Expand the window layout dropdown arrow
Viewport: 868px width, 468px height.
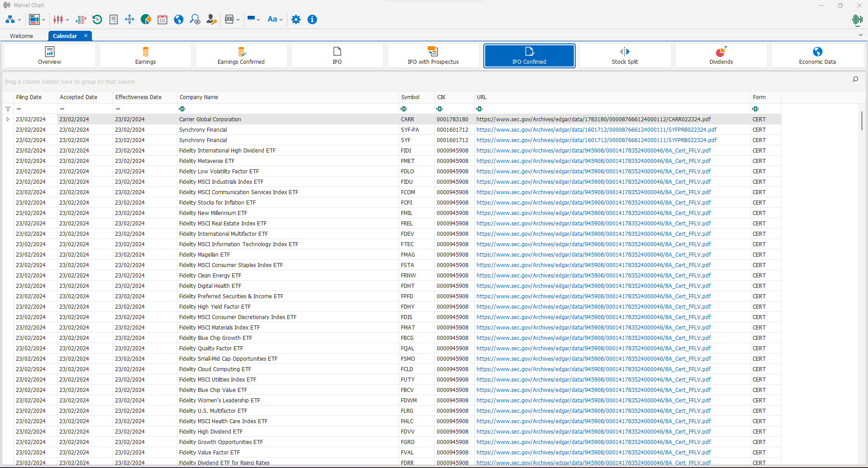point(43,20)
